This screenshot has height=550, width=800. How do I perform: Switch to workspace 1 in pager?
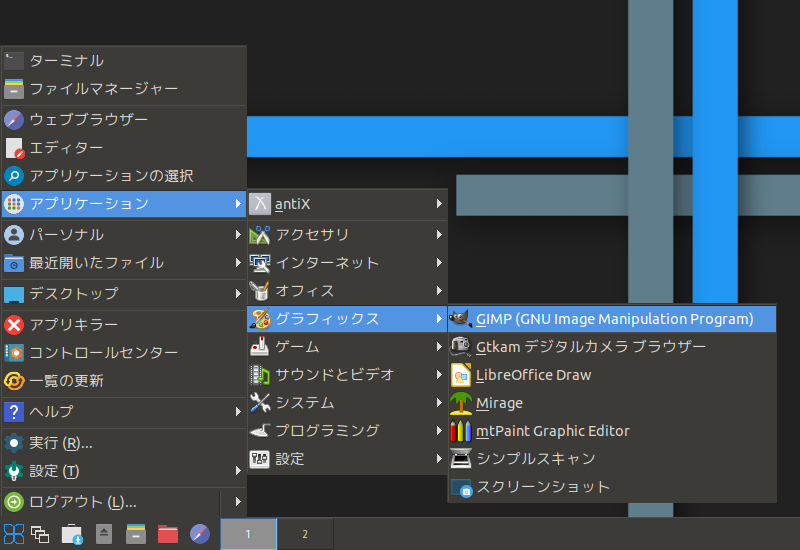(x=248, y=534)
